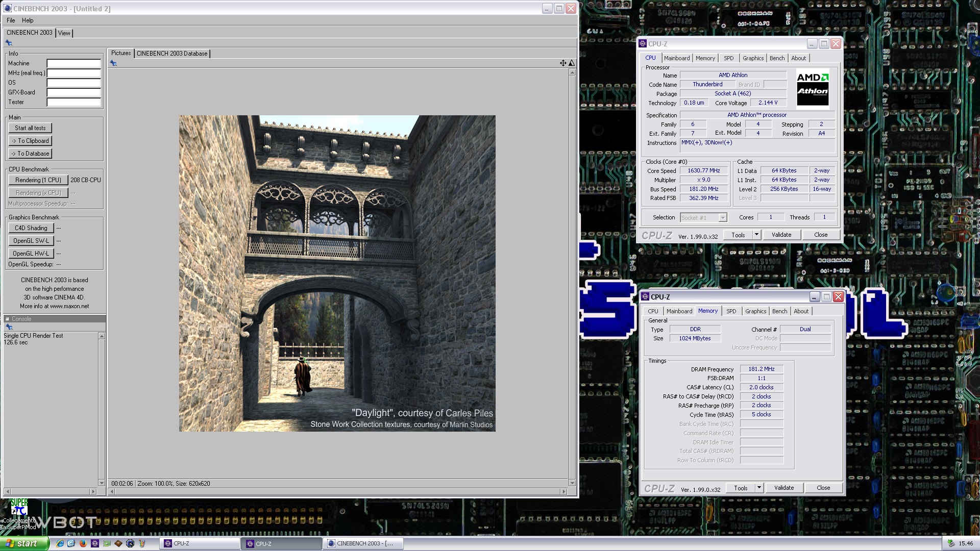
Task: Click the pencil cup quick launch icon
Action: 142,544
